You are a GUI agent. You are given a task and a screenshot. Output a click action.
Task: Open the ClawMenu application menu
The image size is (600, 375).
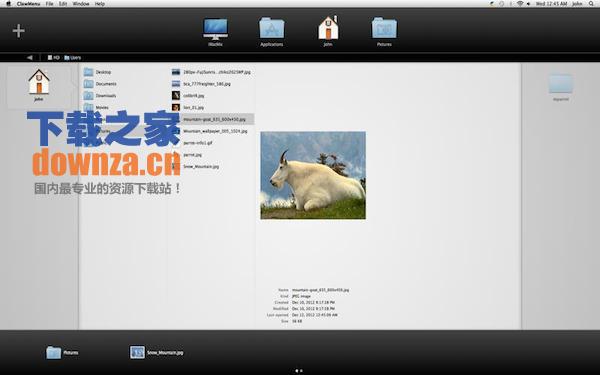coord(28,3)
